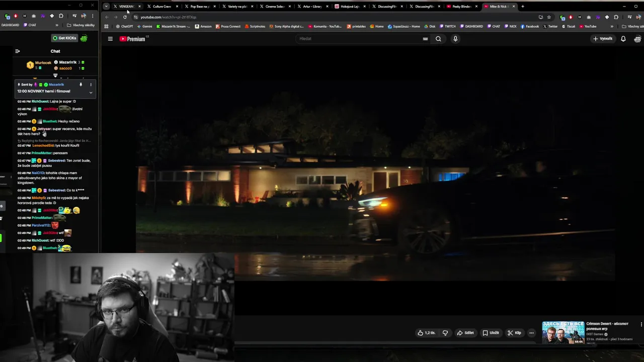This screenshot has width=644, height=362.
Task: Click username Murlocek in chat leaderboard
Action: click(x=43, y=63)
